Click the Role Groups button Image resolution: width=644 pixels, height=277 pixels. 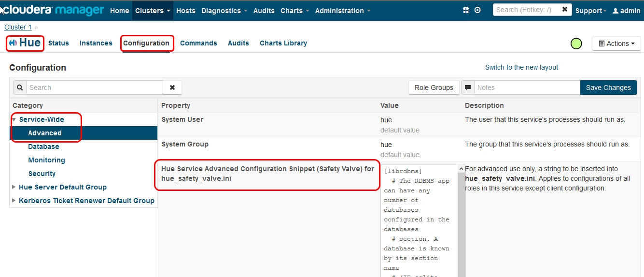click(x=434, y=87)
